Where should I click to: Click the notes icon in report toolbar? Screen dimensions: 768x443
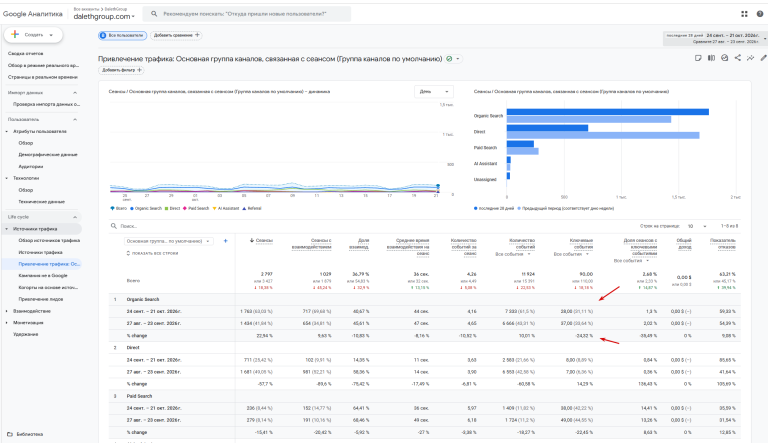point(698,58)
